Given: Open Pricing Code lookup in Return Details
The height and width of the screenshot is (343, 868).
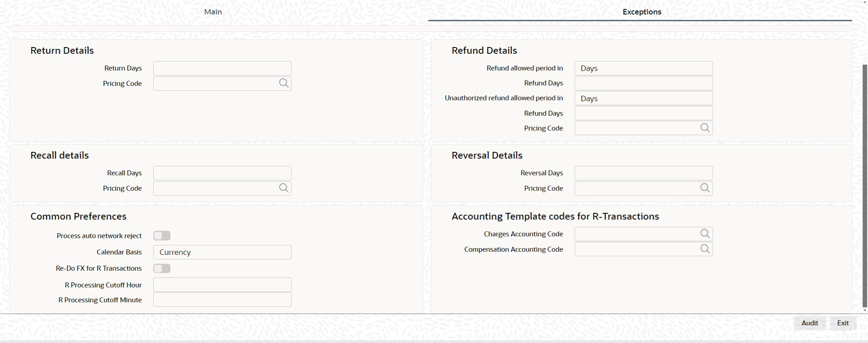Looking at the screenshot, I should tap(283, 83).
